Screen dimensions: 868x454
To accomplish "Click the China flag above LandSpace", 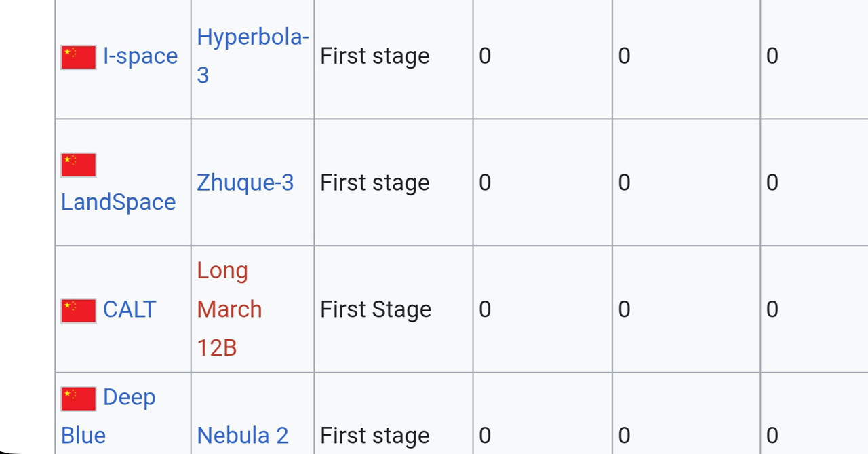I will tap(79, 165).
